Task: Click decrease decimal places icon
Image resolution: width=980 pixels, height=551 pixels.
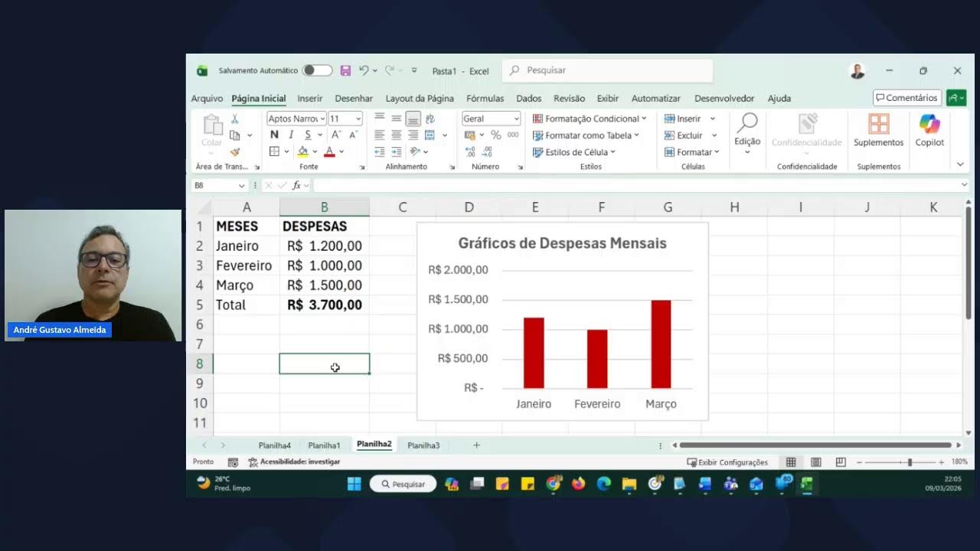Action: tap(488, 152)
